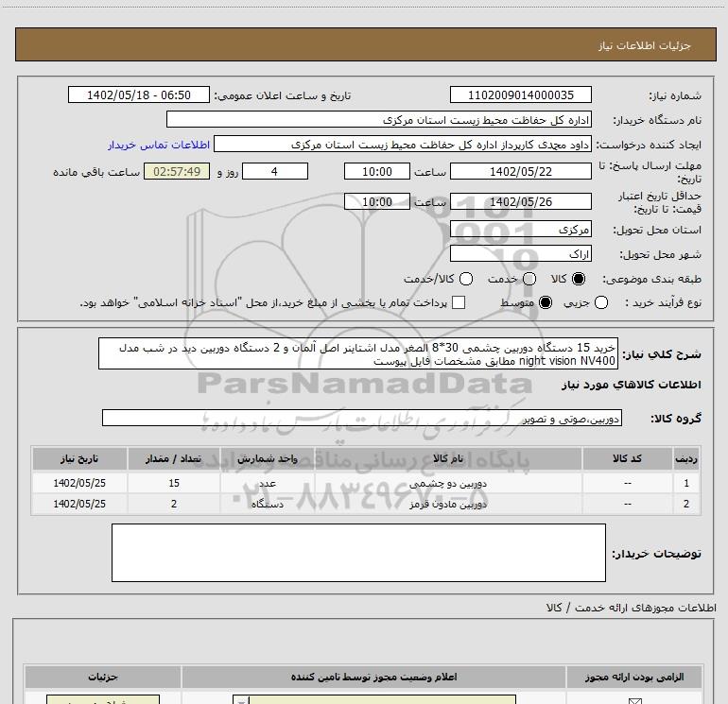Click the unit cell عدد

pos(268,483)
